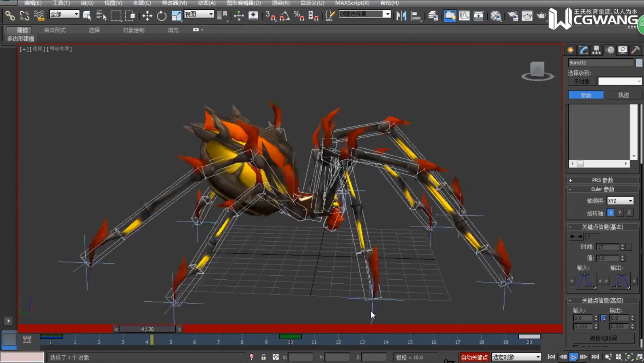Click the horizontal scrollbar in controller list
Viewport: 644px width, 363px height.
coord(600,164)
